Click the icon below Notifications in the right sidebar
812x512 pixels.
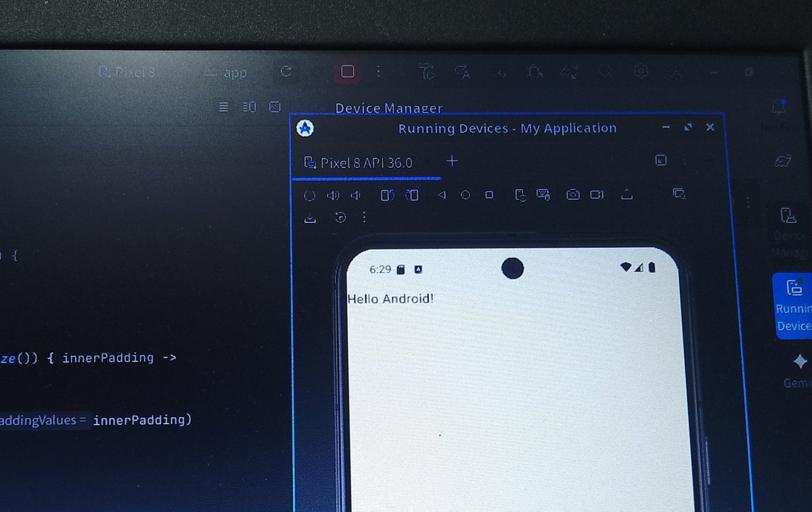pos(783,161)
